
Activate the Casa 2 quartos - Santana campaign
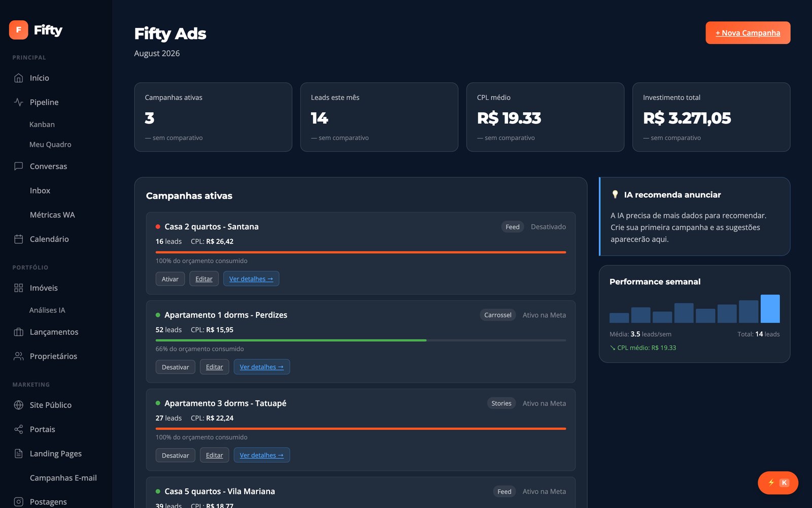point(170,279)
